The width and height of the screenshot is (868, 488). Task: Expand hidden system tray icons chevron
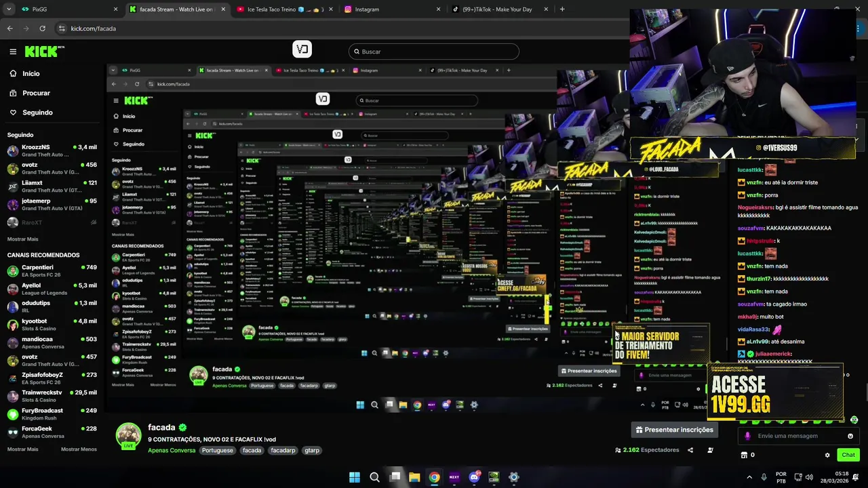coord(749,477)
